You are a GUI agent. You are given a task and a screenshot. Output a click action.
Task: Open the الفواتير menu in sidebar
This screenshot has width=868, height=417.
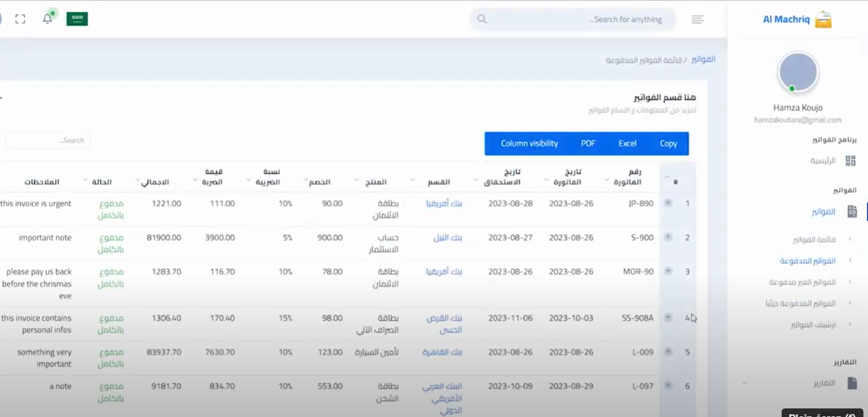click(x=824, y=212)
